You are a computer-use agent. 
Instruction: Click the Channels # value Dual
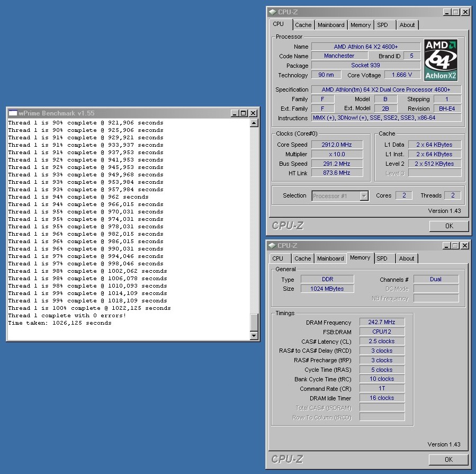436,279
